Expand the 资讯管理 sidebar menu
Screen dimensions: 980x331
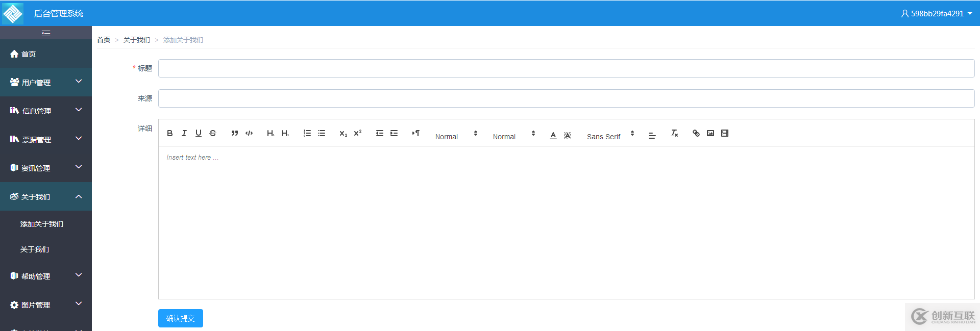pos(46,168)
